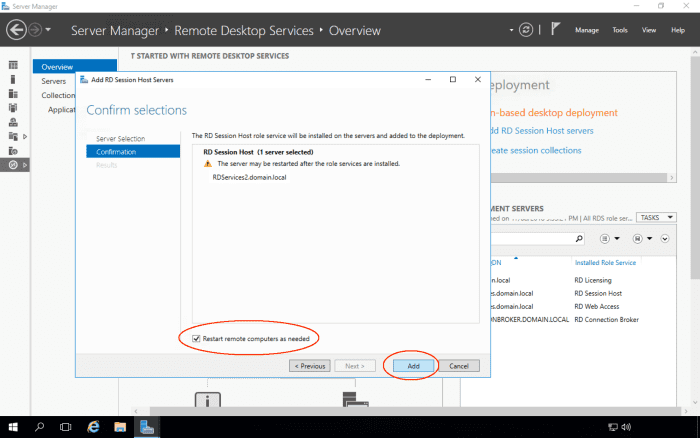Click the info icon in deployment overview diagram
The width and height of the screenshot is (700, 438).
[x=208, y=400]
